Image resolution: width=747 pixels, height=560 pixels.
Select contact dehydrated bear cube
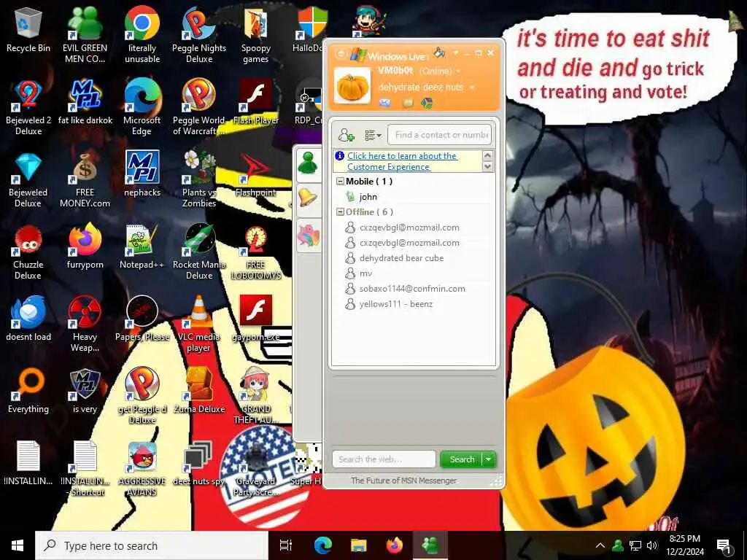401,258
